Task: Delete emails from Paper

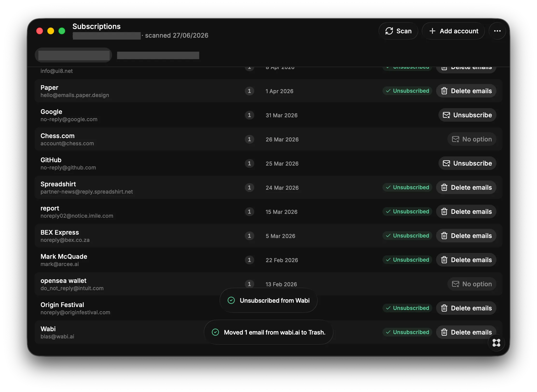Action: point(466,91)
